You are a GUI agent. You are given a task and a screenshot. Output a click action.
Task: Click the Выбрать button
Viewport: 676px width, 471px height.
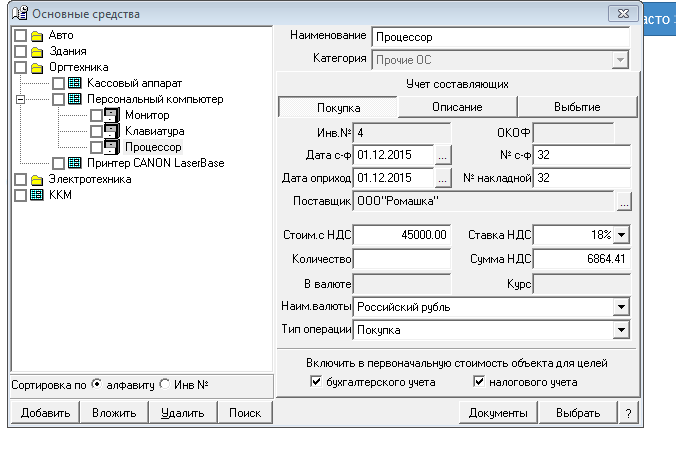(578, 413)
